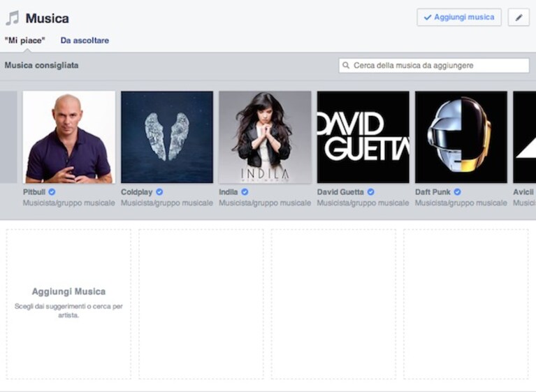Click the pencil edit icon button
The width and height of the screenshot is (536, 392).
[519, 17]
